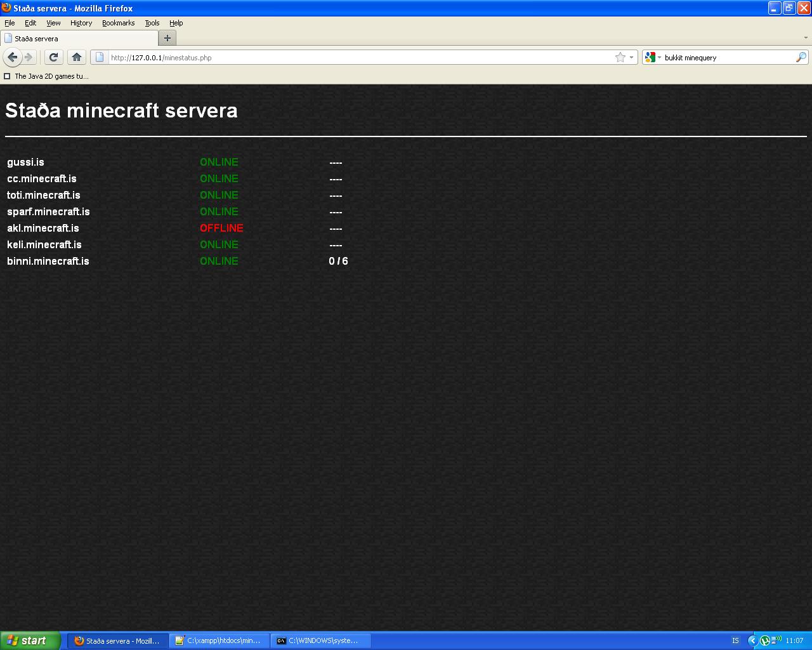
Task: Select the Staða servera tab
Action: pyautogui.click(x=76, y=38)
